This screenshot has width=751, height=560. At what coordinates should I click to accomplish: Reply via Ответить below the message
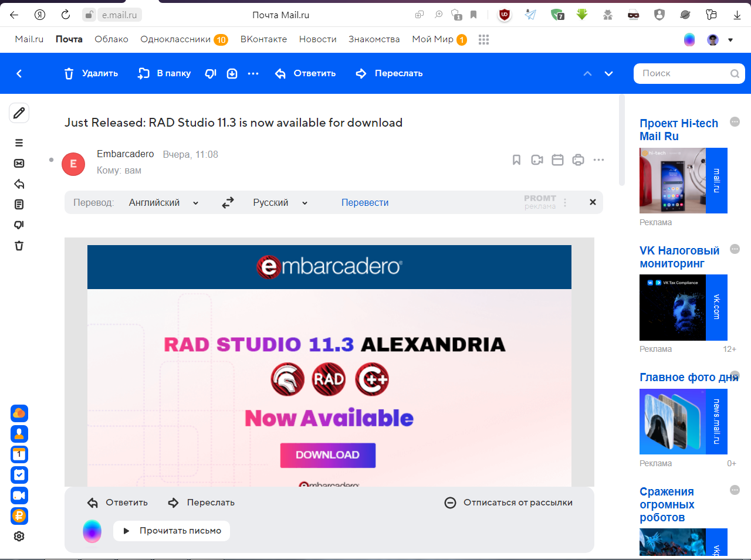point(117,503)
